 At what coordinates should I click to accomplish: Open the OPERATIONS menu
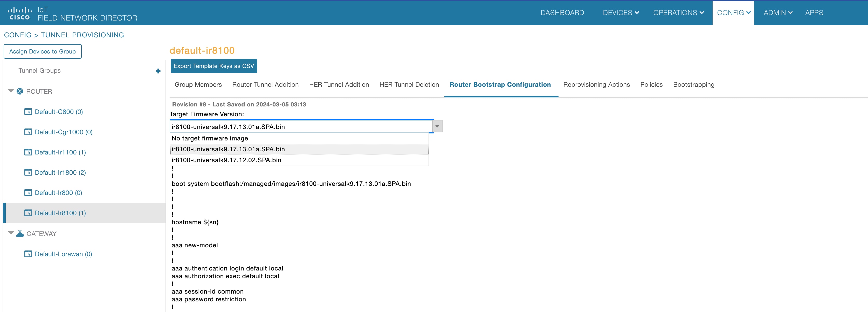point(678,13)
